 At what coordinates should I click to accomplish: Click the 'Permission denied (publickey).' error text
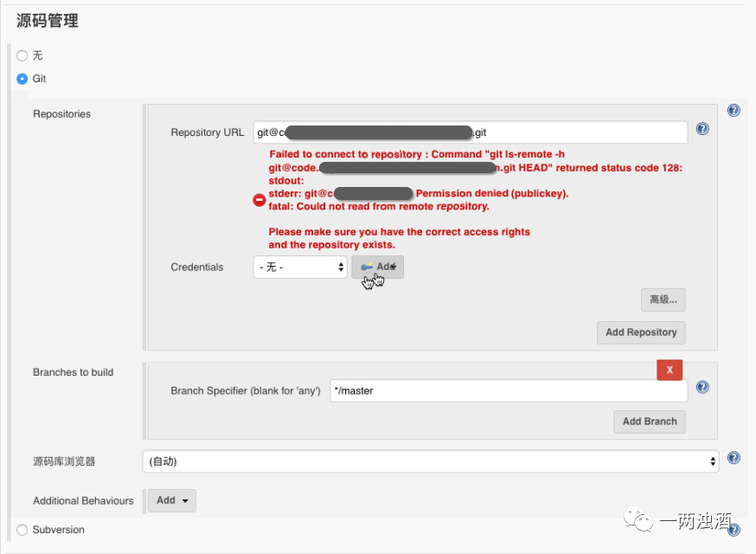(x=492, y=194)
